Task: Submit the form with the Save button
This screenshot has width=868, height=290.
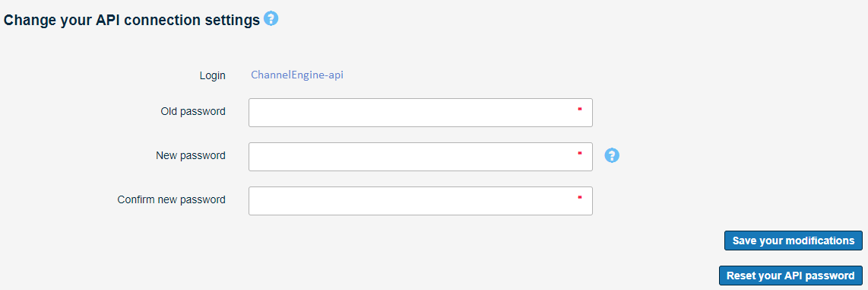Action: (x=794, y=241)
